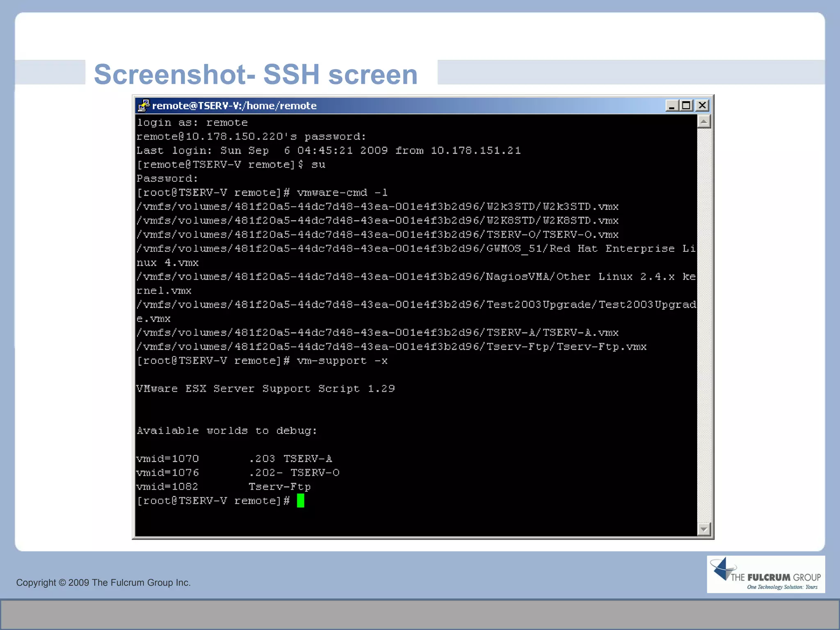
Task: Click the GWMOS_51/Red Hat Enterprise path line
Action: click(416, 256)
